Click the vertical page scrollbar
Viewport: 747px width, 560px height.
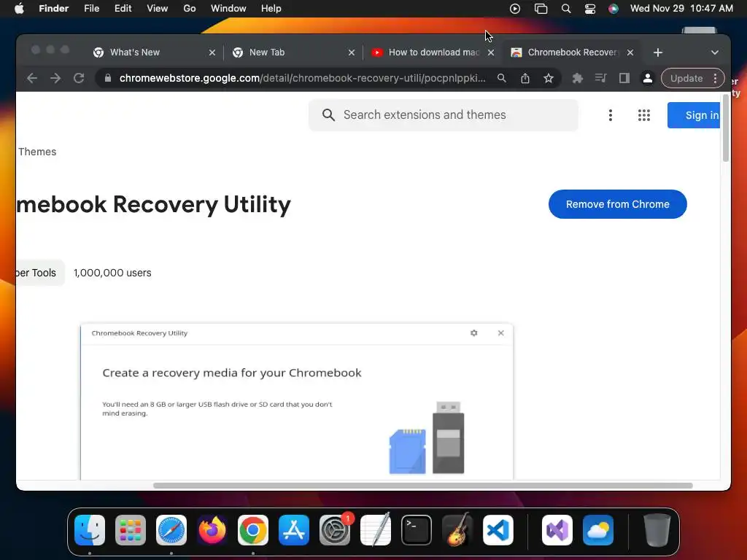pos(726,128)
